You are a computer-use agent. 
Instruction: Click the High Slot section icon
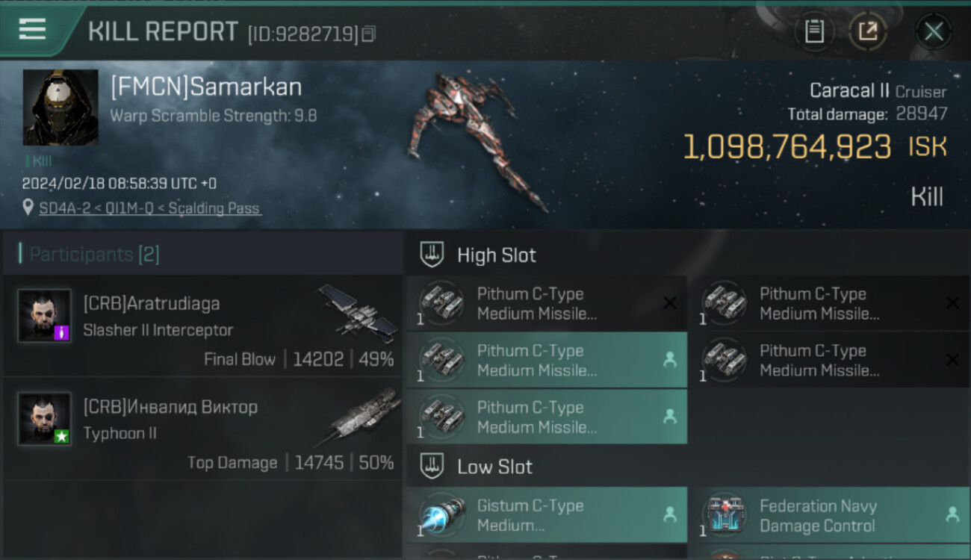point(432,255)
